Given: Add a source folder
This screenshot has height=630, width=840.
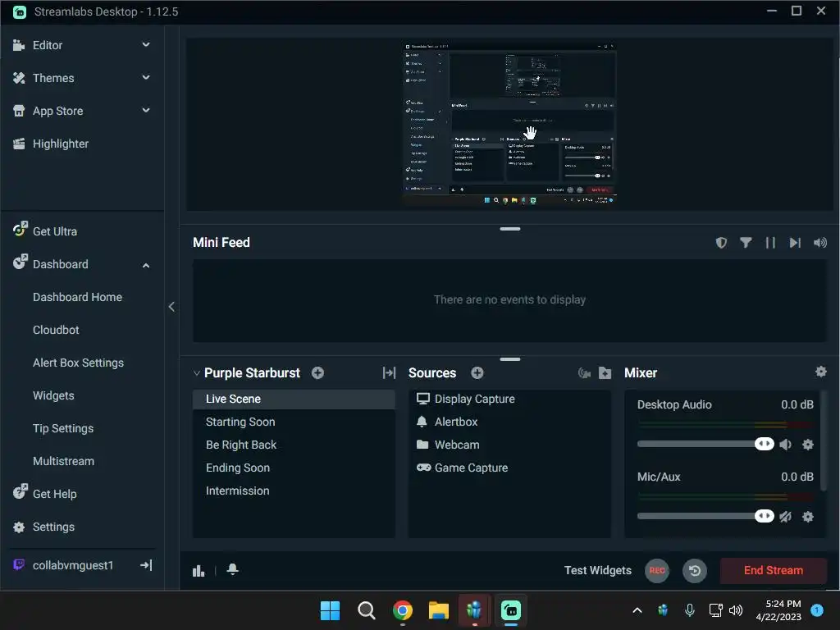Looking at the screenshot, I should click(605, 373).
